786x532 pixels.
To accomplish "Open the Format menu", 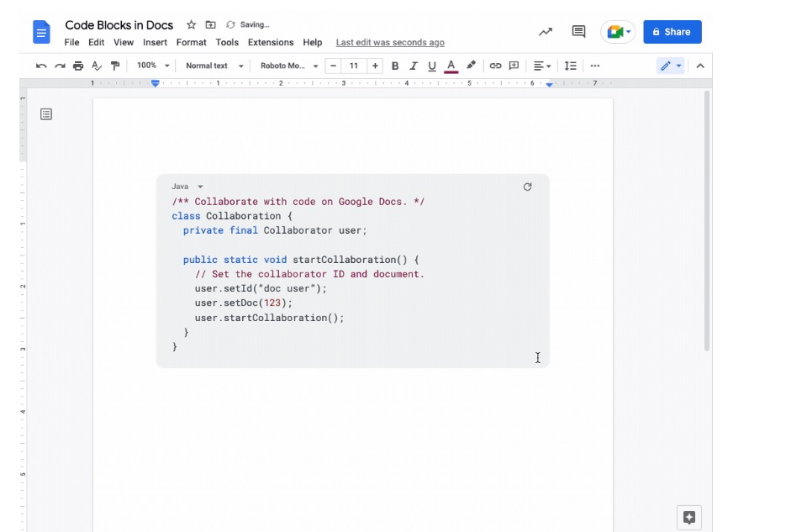I will pyautogui.click(x=191, y=43).
